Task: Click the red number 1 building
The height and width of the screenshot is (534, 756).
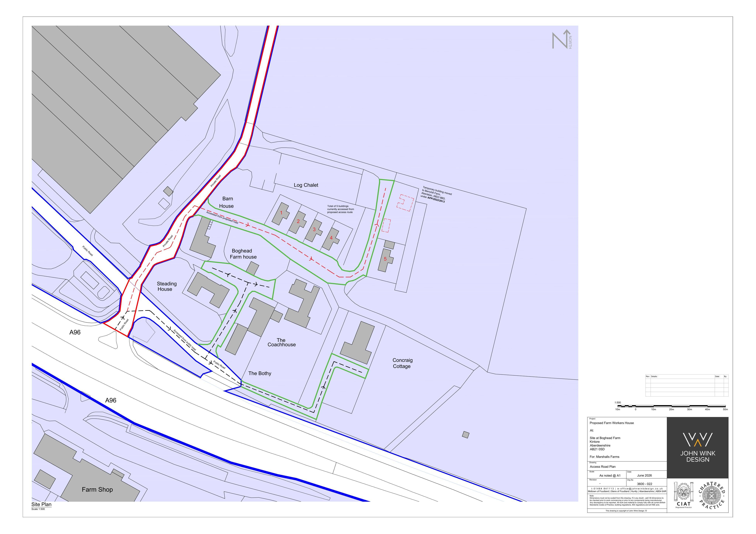Action: (281, 213)
